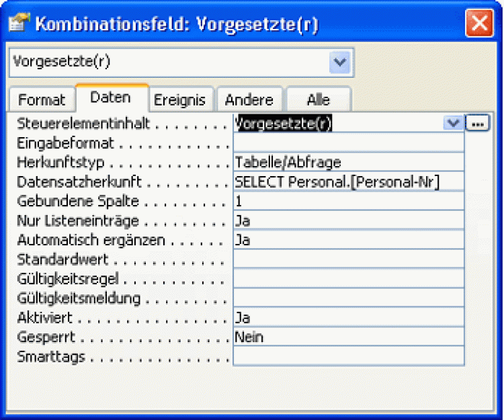
Task: Open the Steuerelementinhalt dropdown arrow
Action: [x=454, y=124]
